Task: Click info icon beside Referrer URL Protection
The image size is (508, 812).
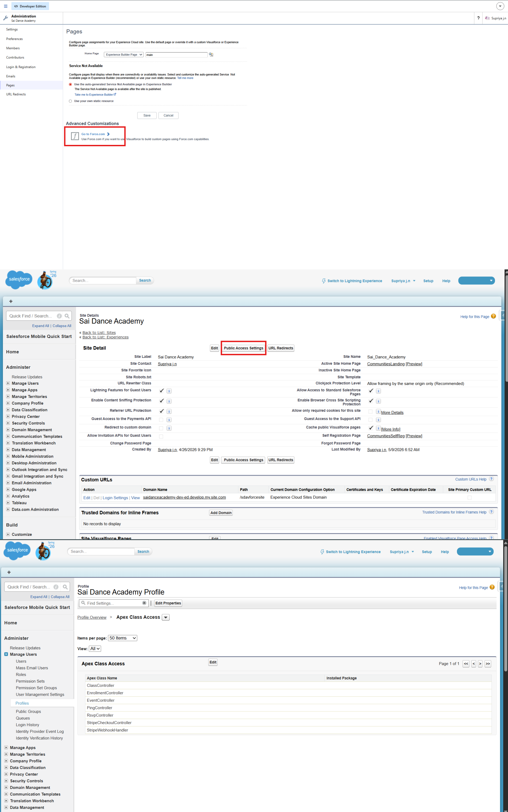Action: click(x=169, y=411)
